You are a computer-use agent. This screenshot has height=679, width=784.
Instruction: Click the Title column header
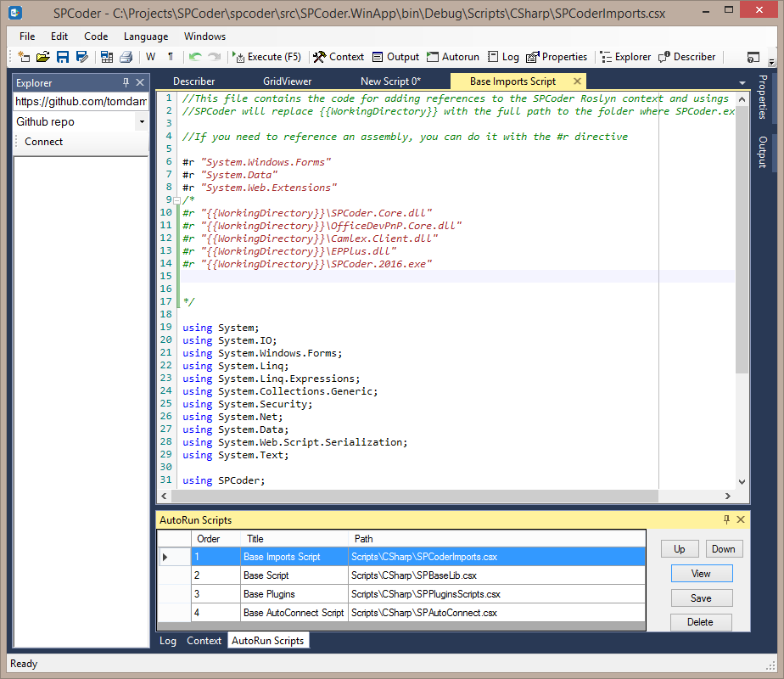294,538
